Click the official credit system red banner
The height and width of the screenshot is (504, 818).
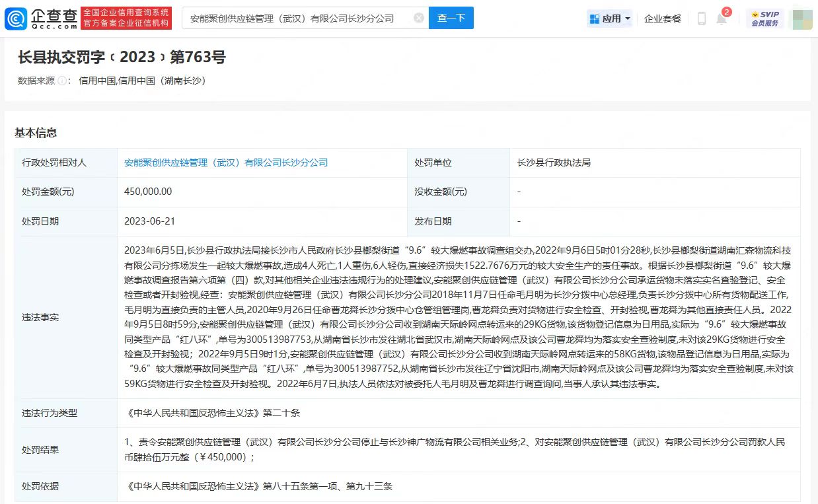(x=126, y=18)
